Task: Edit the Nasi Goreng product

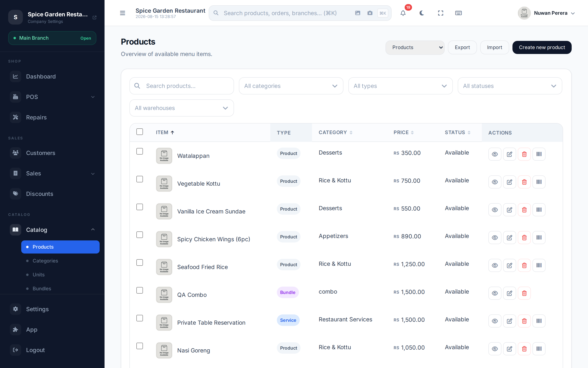Action: click(510, 349)
